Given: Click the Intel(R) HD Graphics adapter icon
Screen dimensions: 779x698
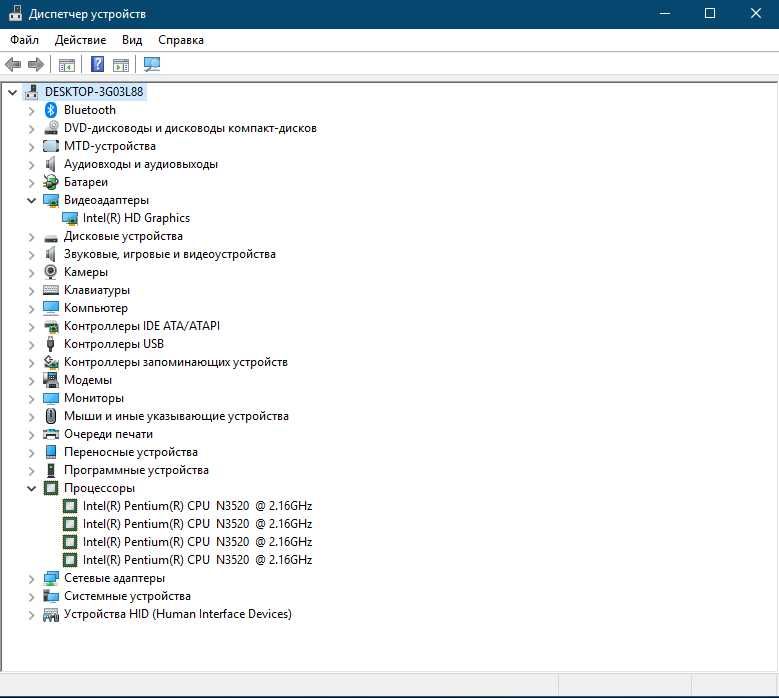Looking at the screenshot, I should click(70, 218).
